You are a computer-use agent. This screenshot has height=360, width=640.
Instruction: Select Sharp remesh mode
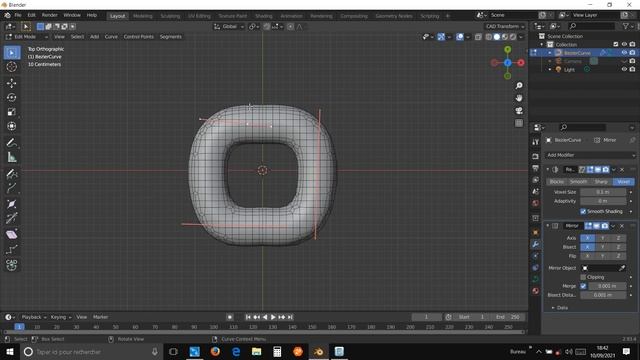tap(601, 182)
